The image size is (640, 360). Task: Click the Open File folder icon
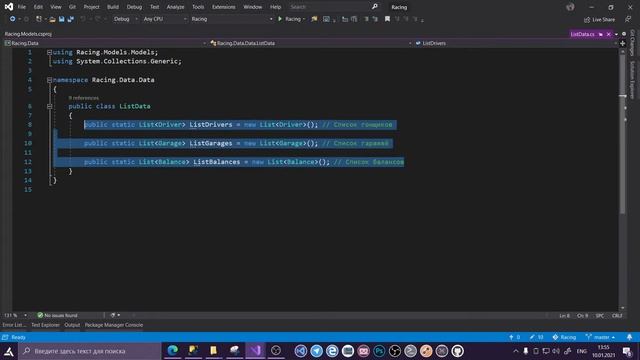click(52, 19)
